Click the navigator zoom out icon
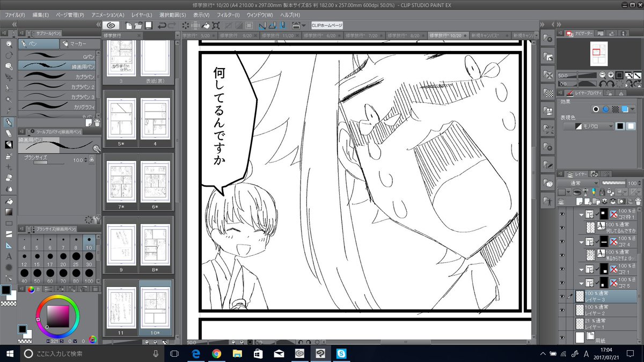The height and width of the screenshot is (362, 644). point(603,76)
